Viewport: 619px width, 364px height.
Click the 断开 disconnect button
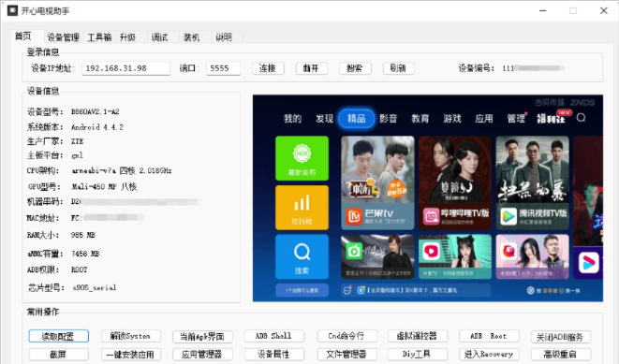tap(312, 68)
